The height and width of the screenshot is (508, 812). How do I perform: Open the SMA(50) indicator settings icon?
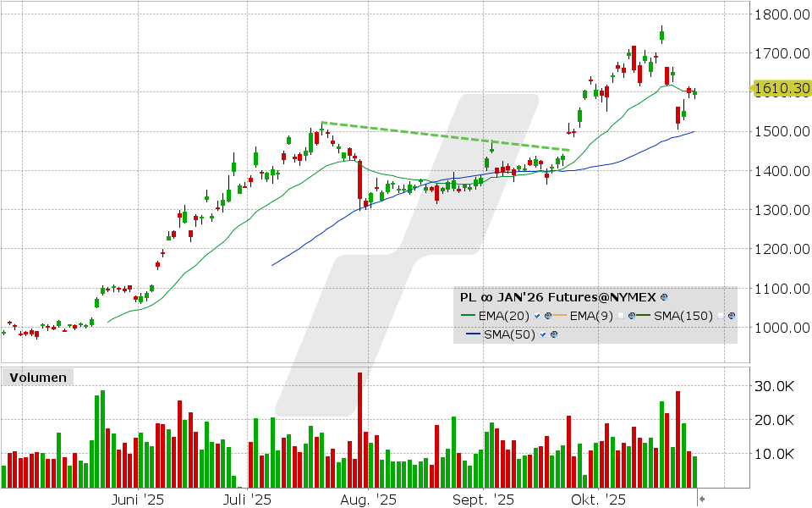554,334
